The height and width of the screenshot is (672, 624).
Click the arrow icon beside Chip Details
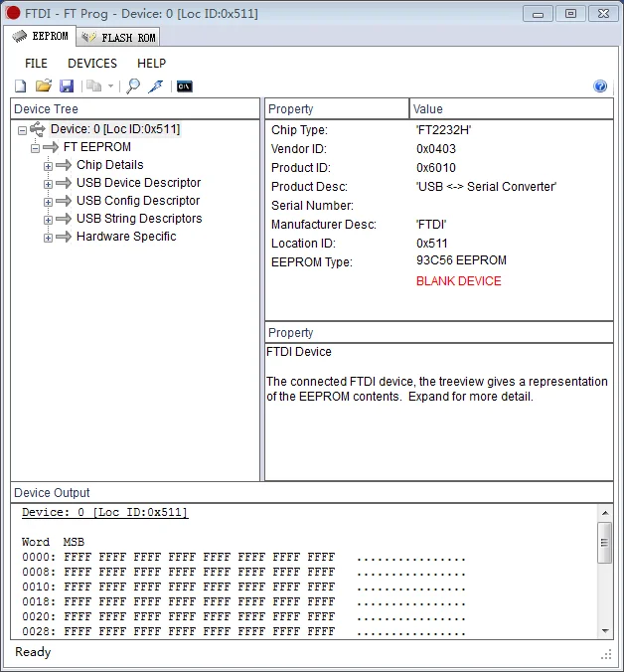point(64,165)
